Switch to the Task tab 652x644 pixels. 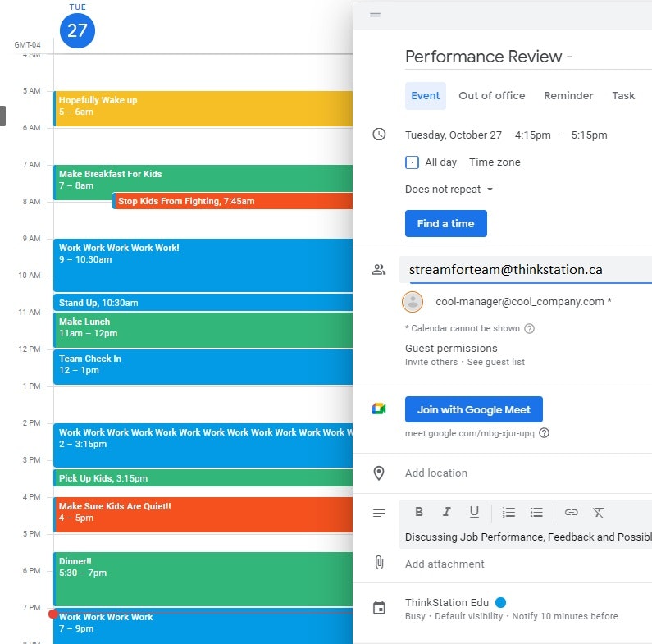(623, 96)
